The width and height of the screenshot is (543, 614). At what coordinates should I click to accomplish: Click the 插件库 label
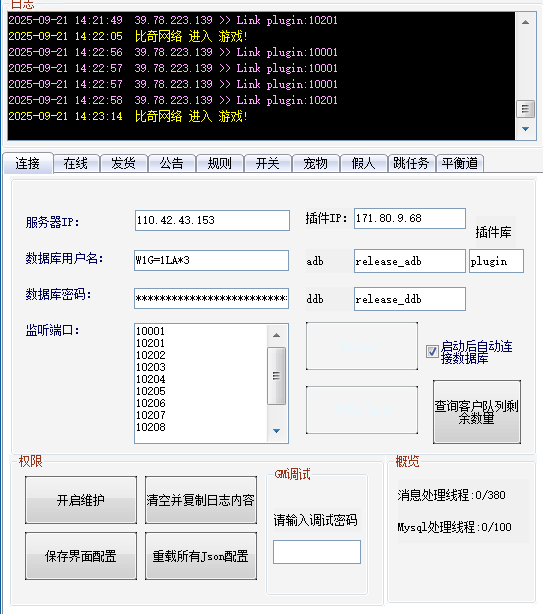494,233
